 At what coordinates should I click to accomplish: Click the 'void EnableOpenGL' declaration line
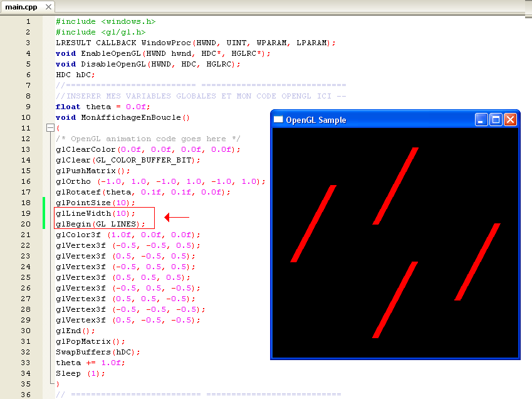163,54
